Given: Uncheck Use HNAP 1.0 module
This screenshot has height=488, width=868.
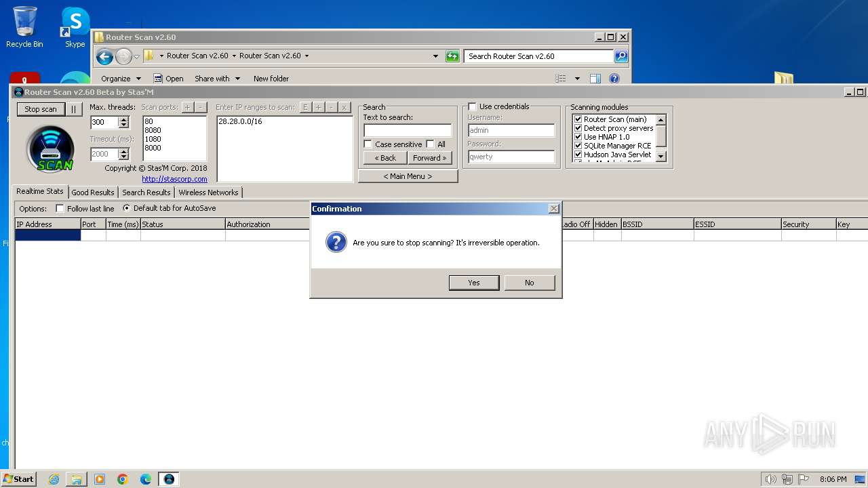Looking at the screenshot, I should click(x=578, y=137).
